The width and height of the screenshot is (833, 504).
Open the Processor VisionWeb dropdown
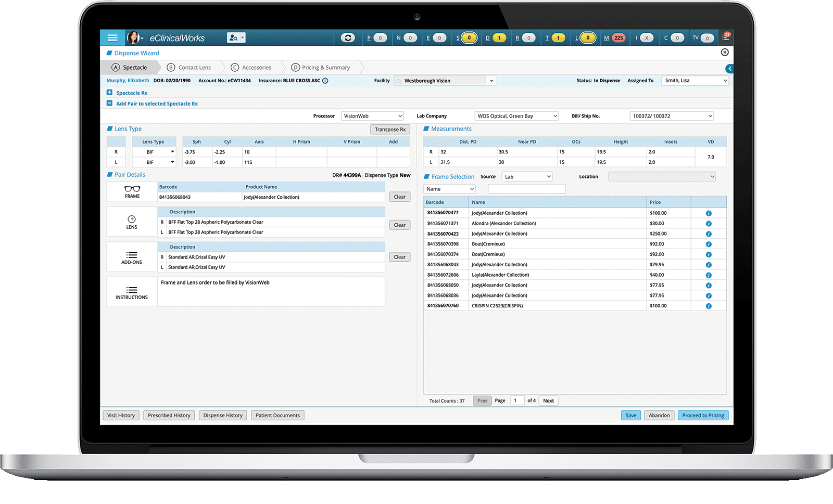pos(372,116)
